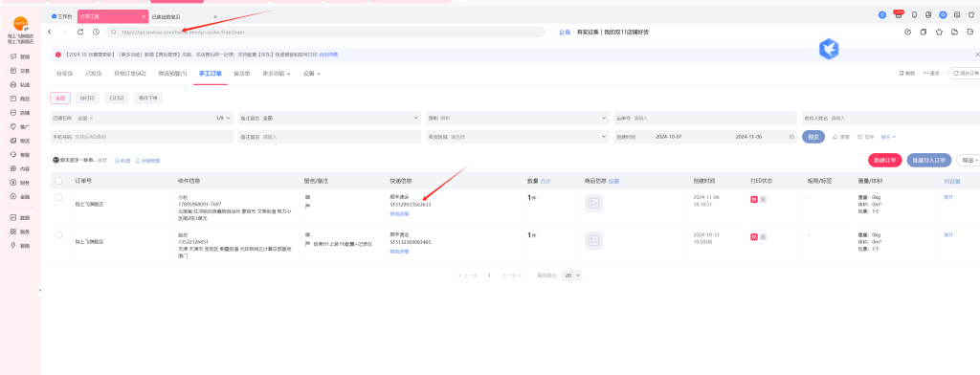Open 店铺 in the left sidebar
This screenshot has width=980, height=375.
(20, 113)
